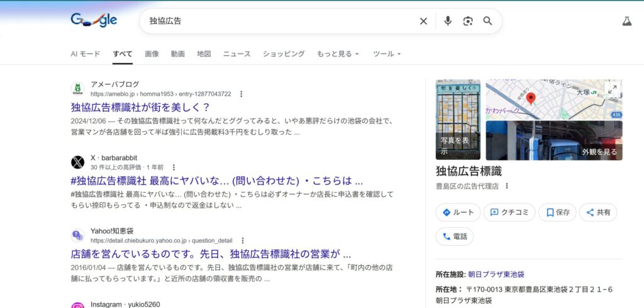Open the #独協広告標識社 最高にヤバいな X post link

click(x=217, y=181)
